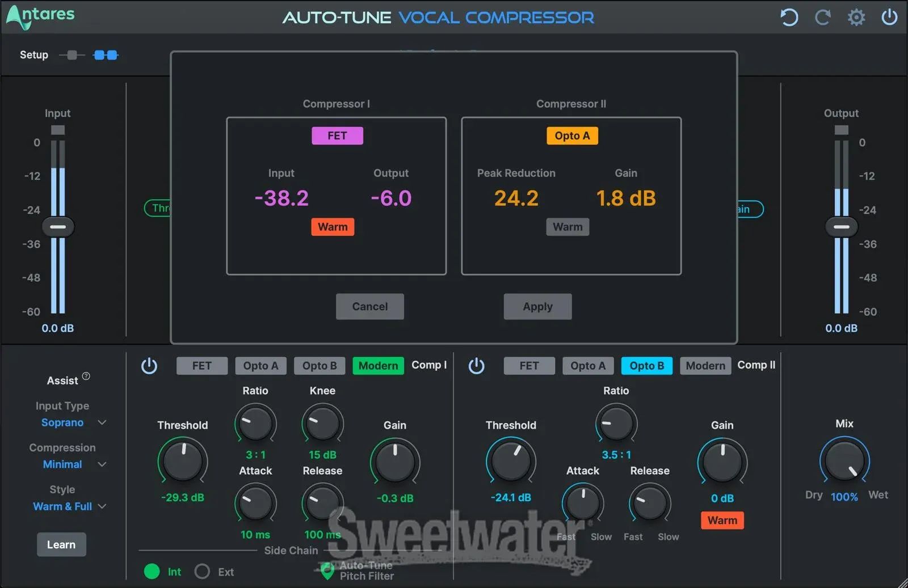
Task: Click the Auto-Tune Pitch Filter icon
Action: point(327,571)
